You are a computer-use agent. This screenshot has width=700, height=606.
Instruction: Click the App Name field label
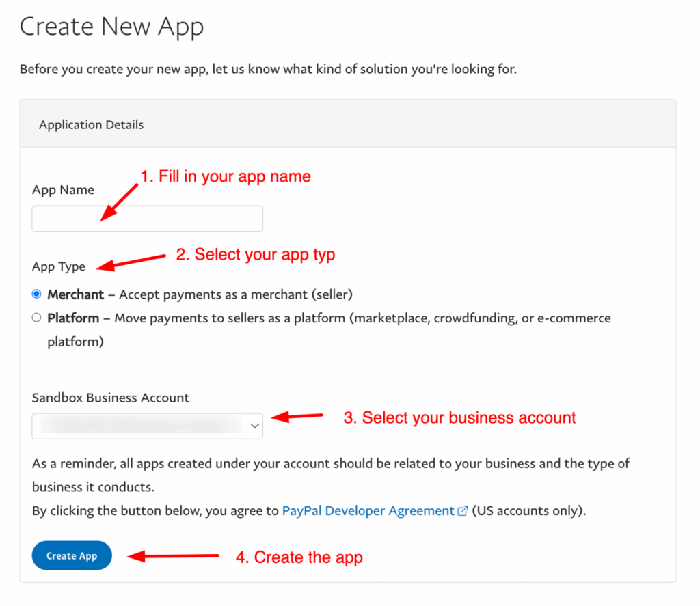point(63,190)
